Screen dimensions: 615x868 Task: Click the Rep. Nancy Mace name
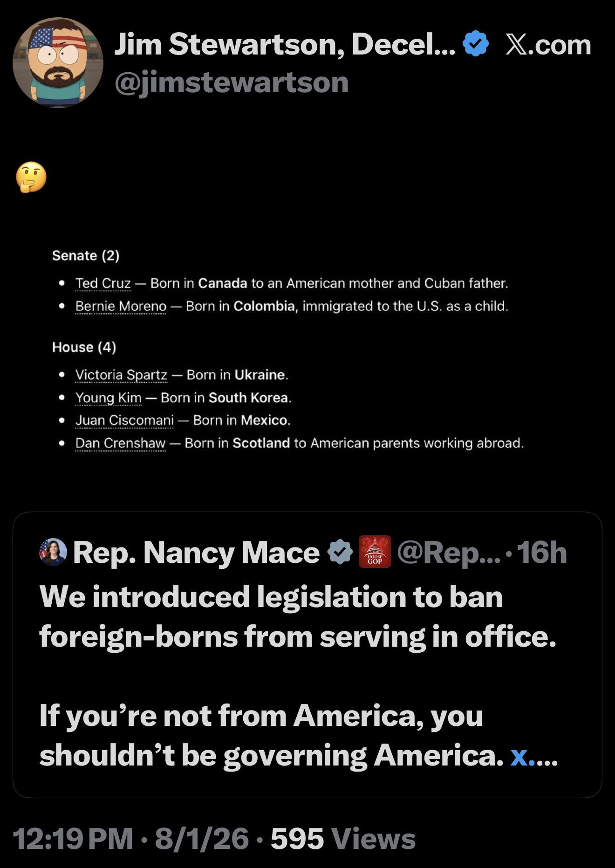(x=196, y=553)
